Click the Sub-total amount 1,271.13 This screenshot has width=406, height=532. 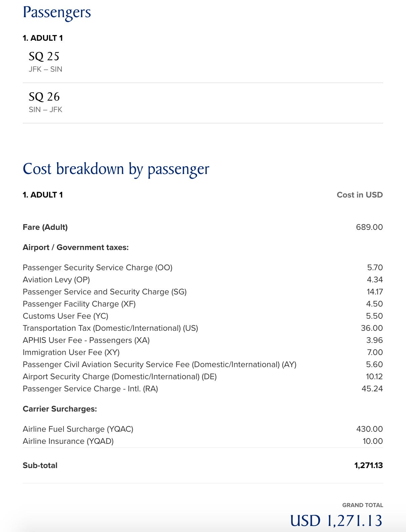click(x=369, y=465)
